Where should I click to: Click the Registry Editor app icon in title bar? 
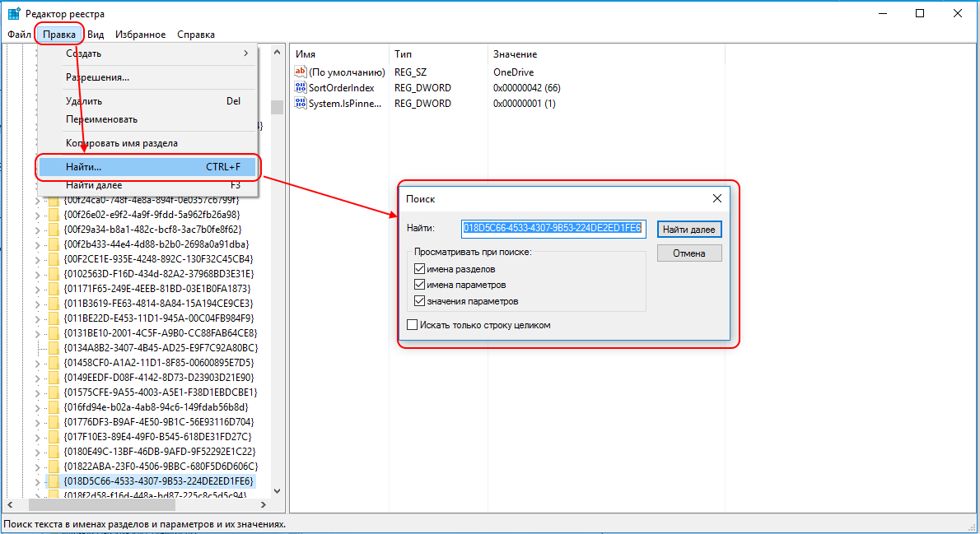click(x=14, y=14)
